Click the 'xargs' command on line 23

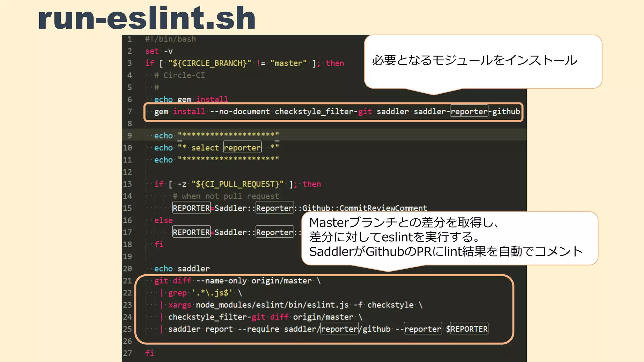[x=180, y=305]
